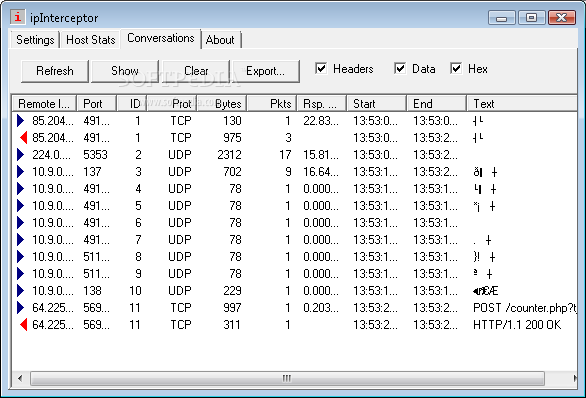Click the Refresh button

tap(55, 71)
